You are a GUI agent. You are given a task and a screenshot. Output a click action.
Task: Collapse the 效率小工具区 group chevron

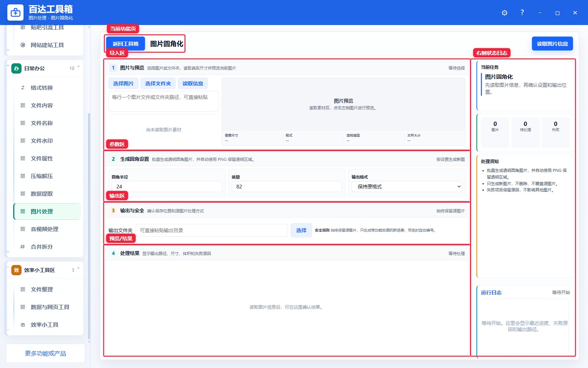tap(78, 269)
